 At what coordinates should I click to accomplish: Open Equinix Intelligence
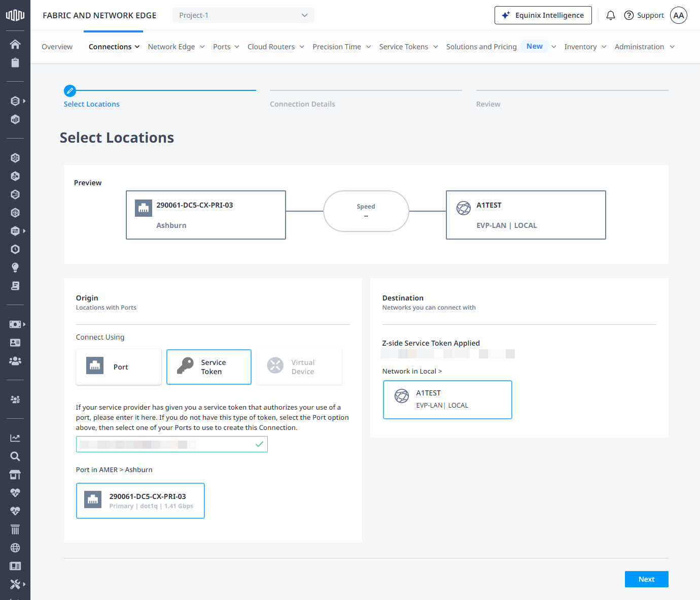(543, 15)
